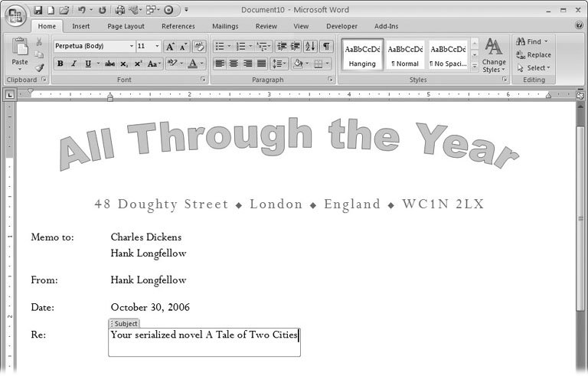The height and width of the screenshot is (376, 588).
Task: Apply the Hanging style
Action: (362, 55)
